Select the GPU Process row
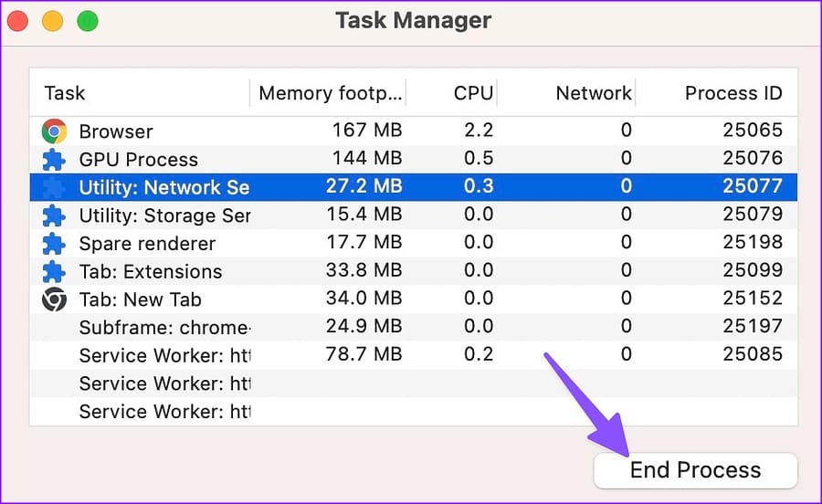822x504 pixels. click(414, 159)
